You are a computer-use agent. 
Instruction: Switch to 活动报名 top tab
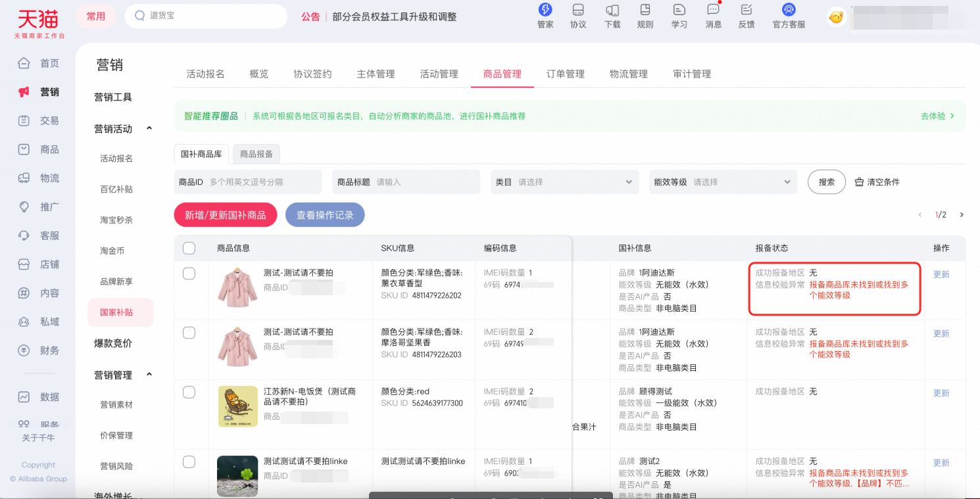[x=205, y=74]
